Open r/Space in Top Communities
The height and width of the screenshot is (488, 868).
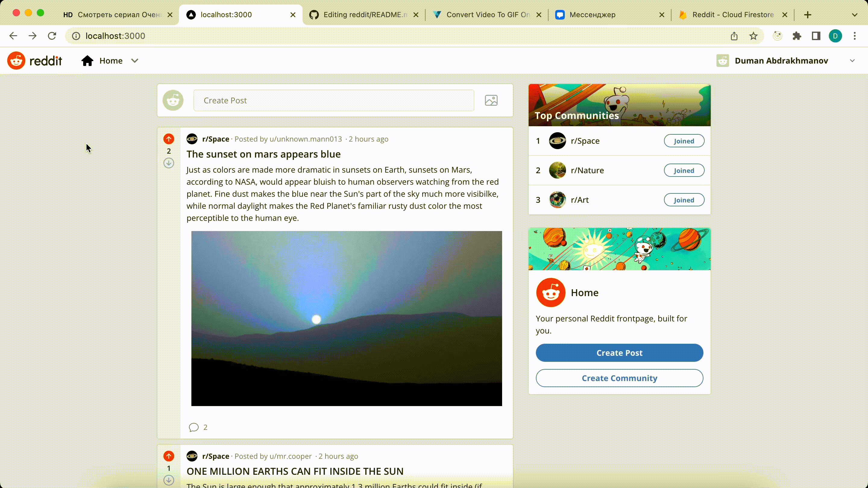[x=585, y=141]
